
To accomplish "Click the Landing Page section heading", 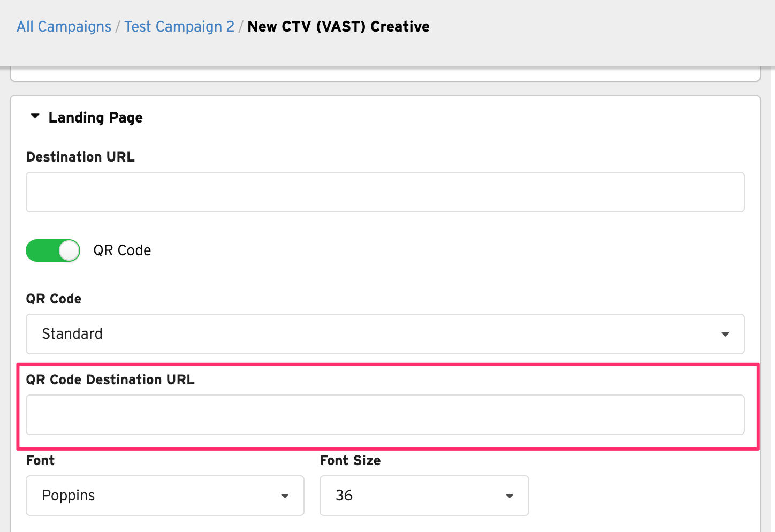I will click(95, 117).
